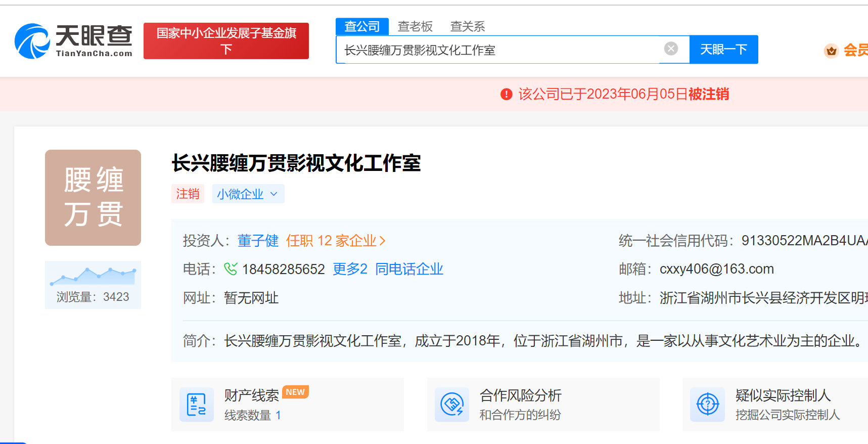Open the 同电话企业 link

(409, 269)
